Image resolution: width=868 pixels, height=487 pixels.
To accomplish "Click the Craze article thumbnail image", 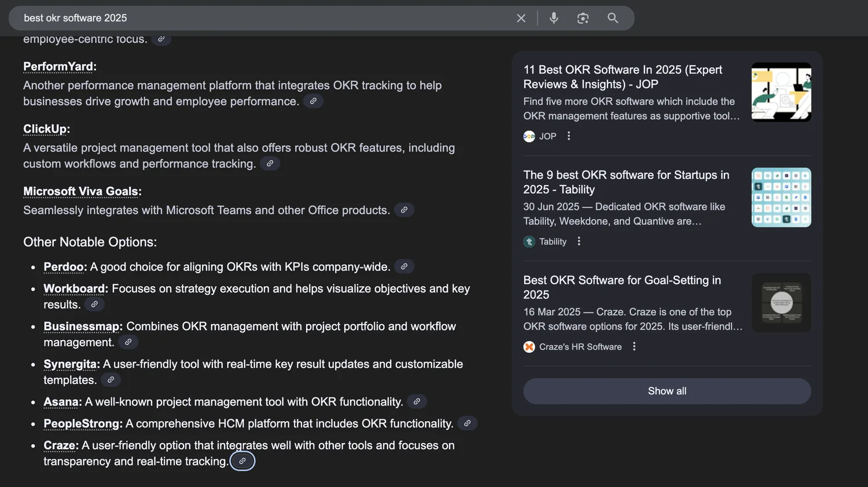I will click(781, 302).
